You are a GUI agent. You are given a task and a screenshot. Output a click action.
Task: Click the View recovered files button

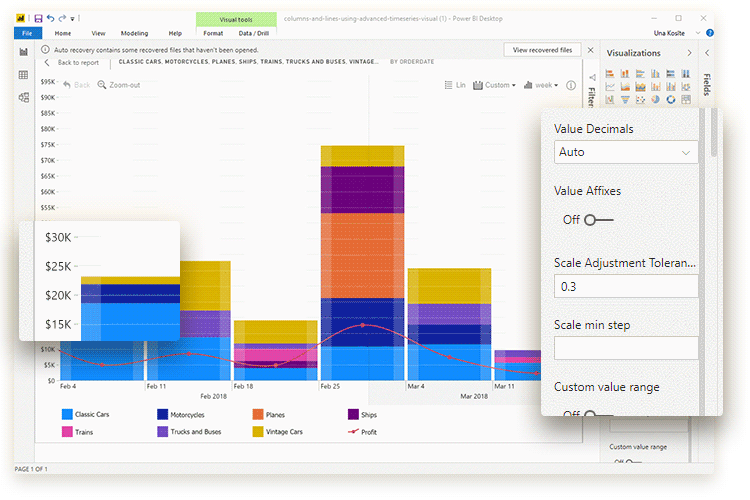(x=542, y=50)
